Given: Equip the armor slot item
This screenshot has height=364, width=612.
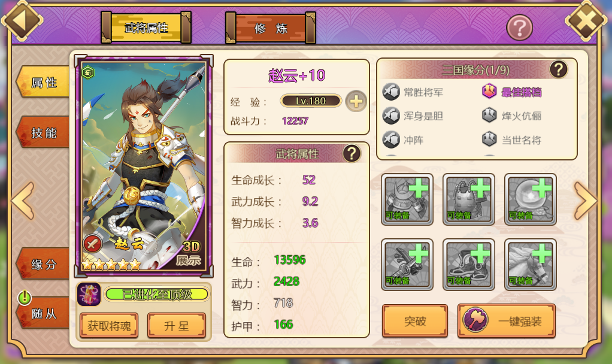Looking at the screenshot, I should [x=469, y=199].
